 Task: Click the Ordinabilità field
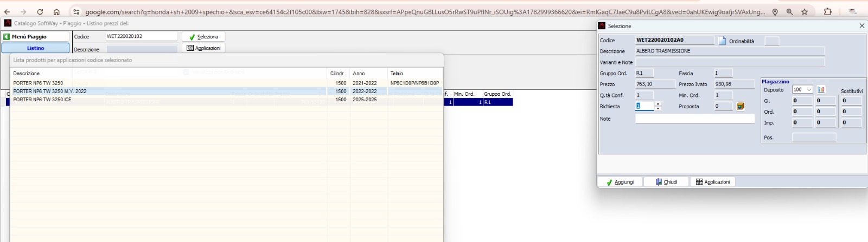pyautogui.click(x=771, y=41)
